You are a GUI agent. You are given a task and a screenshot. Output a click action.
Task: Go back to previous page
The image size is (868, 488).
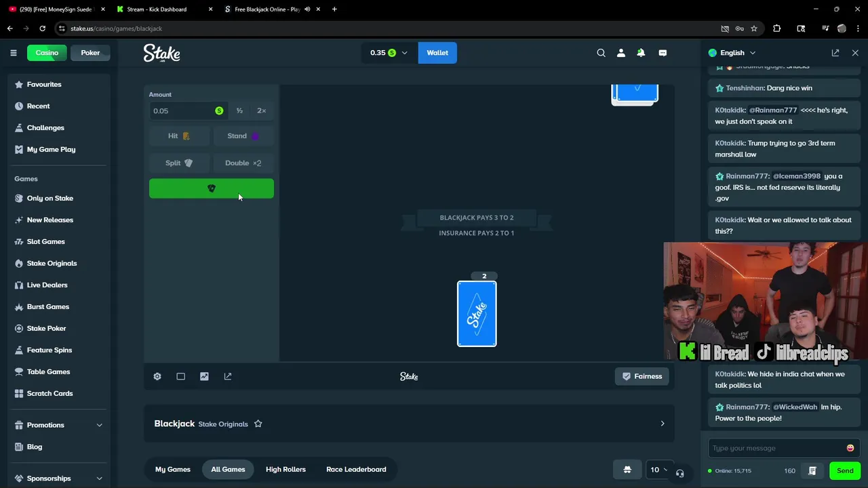[x=9, y=28]
